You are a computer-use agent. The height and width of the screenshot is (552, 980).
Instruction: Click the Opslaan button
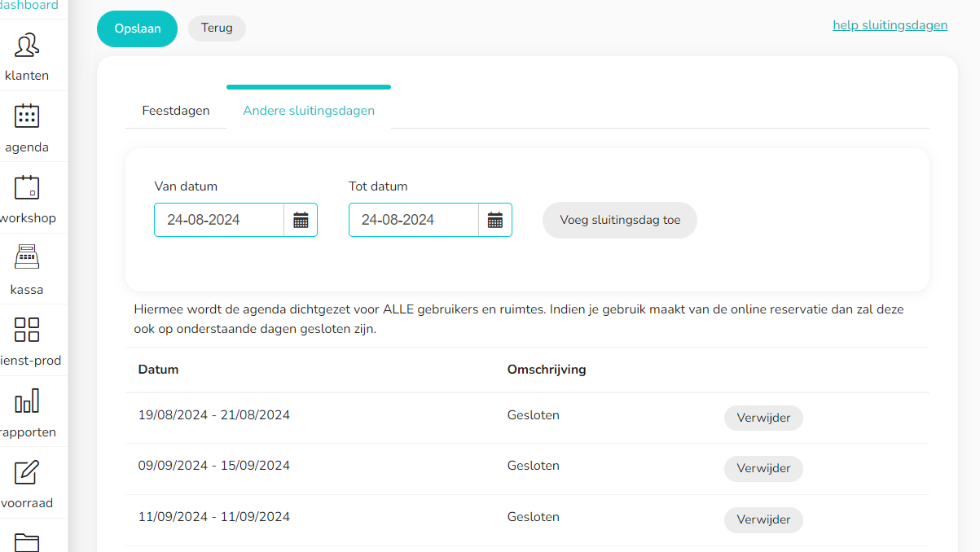(x=137, y=28)
